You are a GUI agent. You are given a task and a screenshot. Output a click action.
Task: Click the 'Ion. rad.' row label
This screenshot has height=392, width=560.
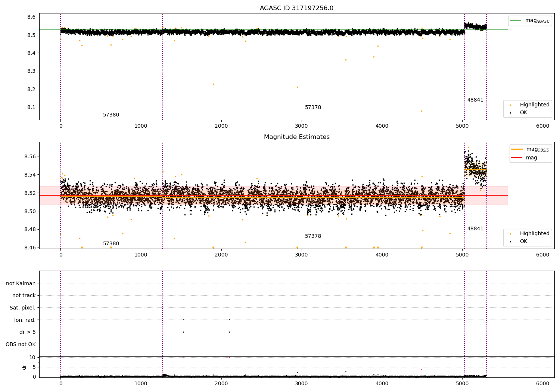[x=25, y=320]
